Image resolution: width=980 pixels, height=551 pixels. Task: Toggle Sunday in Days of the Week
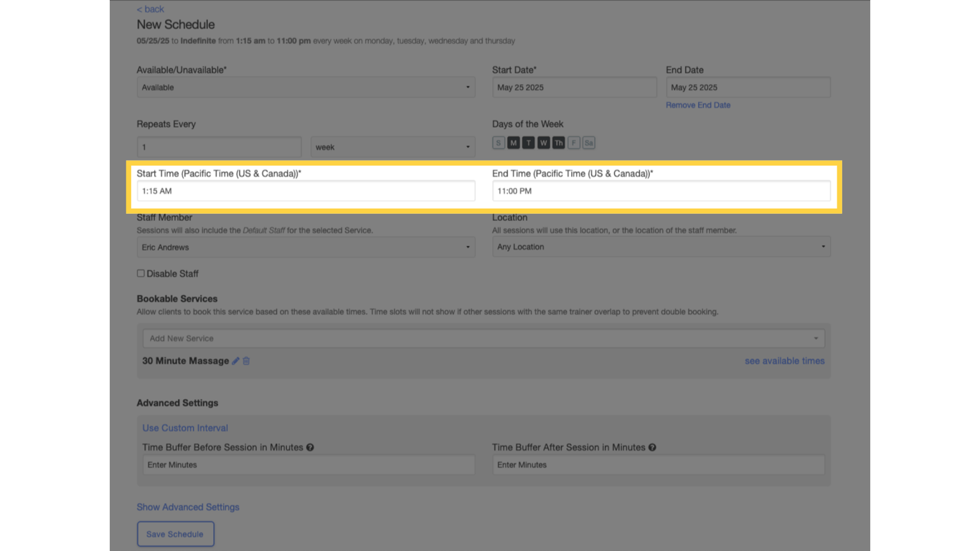pos(499,143)
